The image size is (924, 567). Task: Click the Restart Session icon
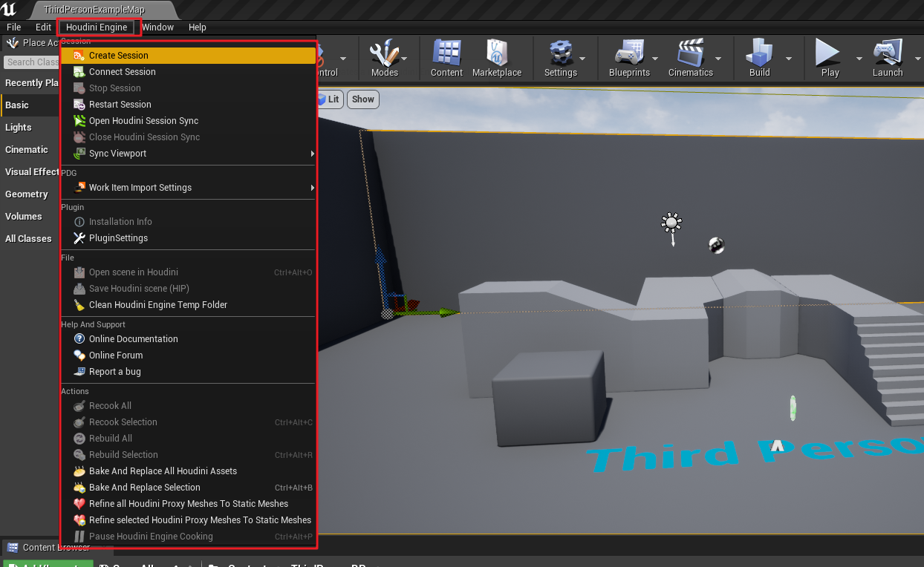[x=79, y=105]
